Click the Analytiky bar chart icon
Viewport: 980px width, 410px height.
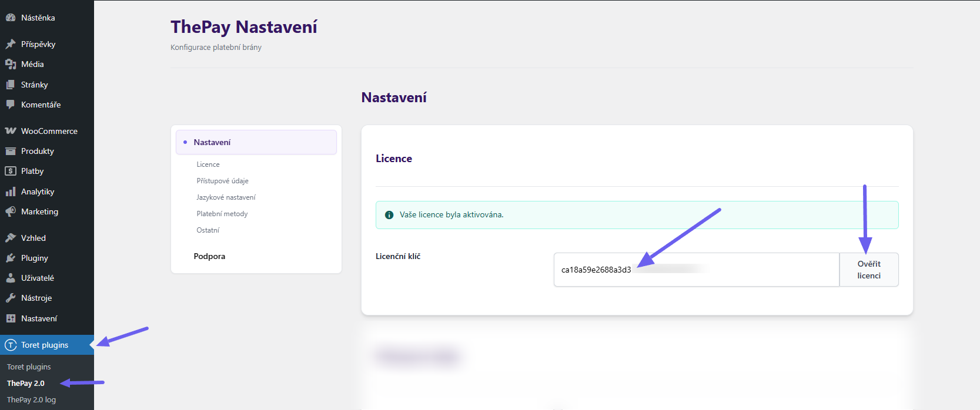(x=11, y=191)
